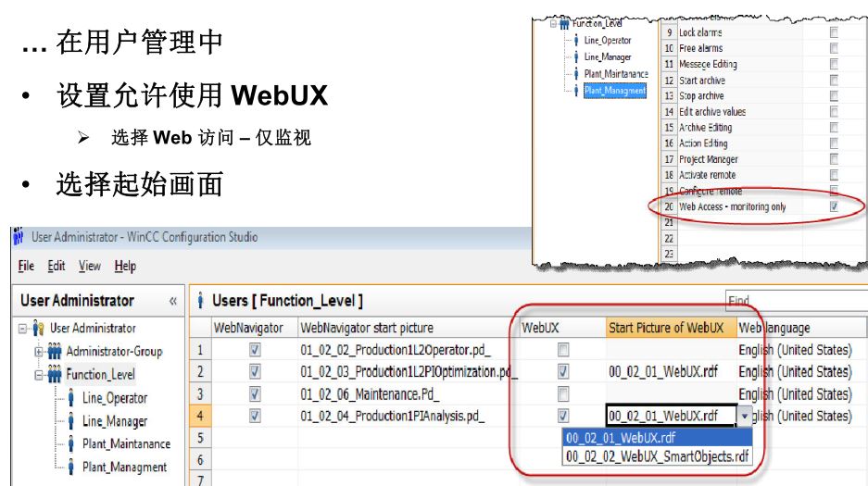Click the Line_Operator user icon in tree

(x=70, y=397)
